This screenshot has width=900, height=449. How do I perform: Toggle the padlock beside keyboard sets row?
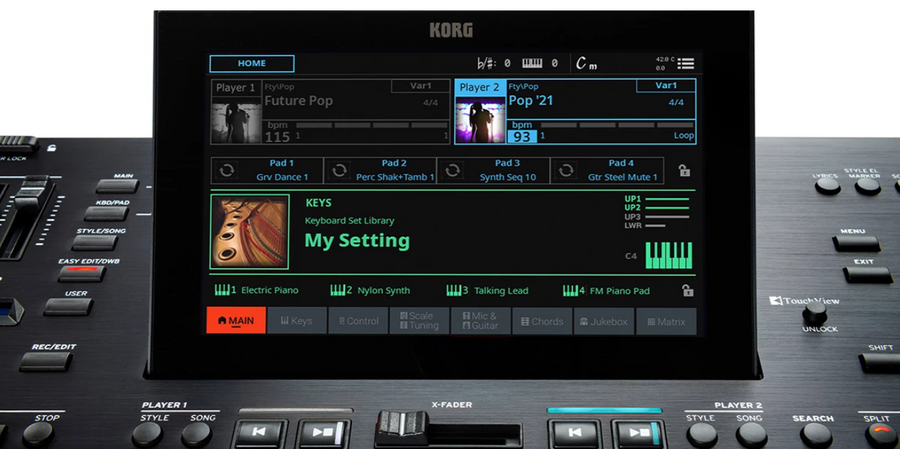pos(687,291)
